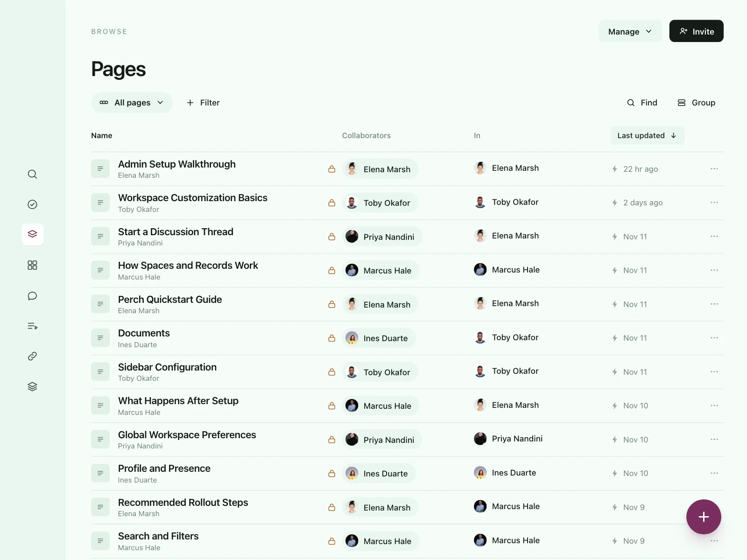
Task: Click the Name column header
Action: click(102, 135)
